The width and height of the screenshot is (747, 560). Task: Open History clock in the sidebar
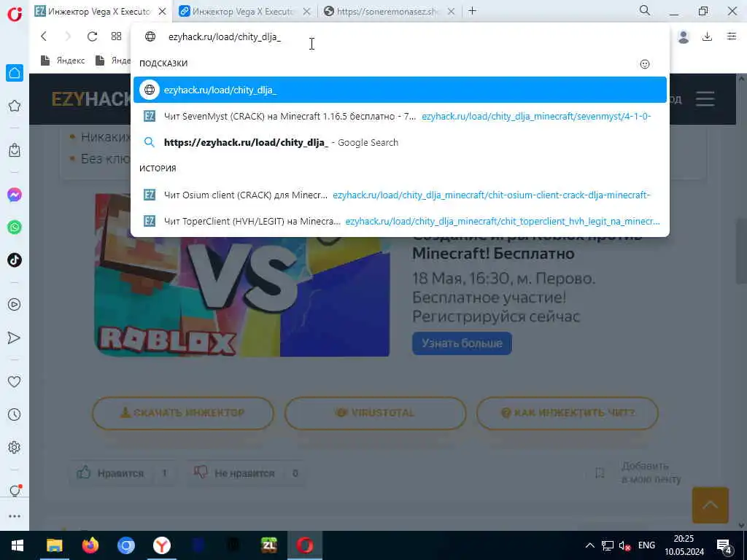pos(15,414)
